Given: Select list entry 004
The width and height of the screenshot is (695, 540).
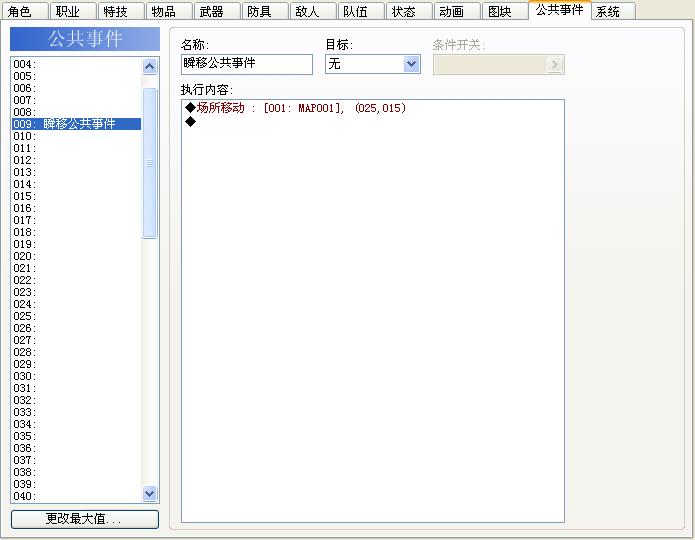Looking at the screenshot, I should 76,64.
